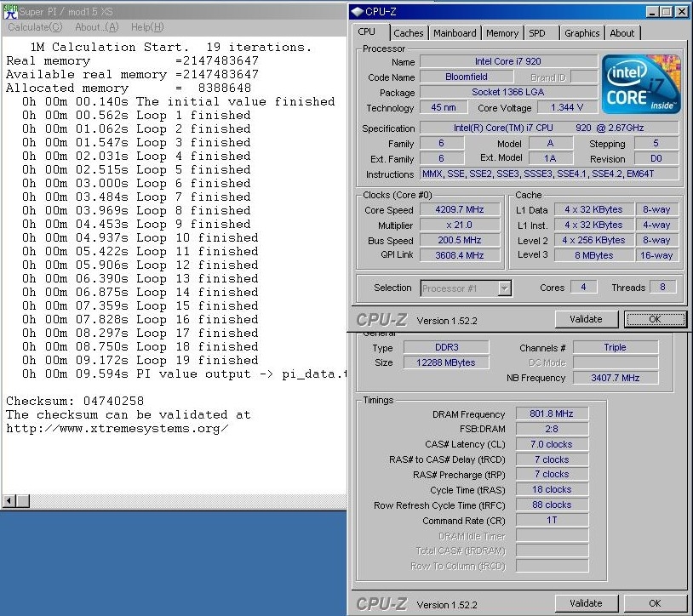Close the CPU-Z window

[x=681, y=12]
